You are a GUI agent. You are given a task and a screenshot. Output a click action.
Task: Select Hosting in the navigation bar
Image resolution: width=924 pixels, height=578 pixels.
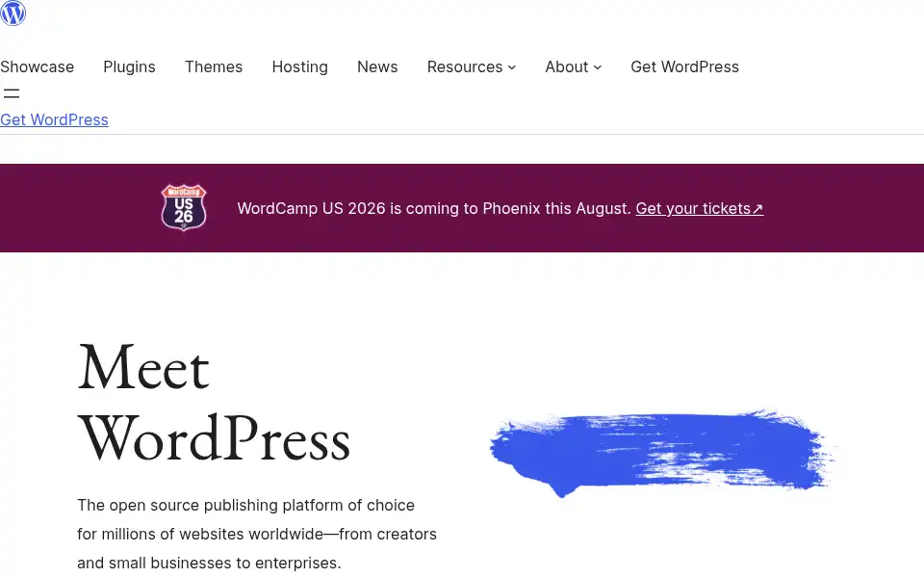pos(299,66)
